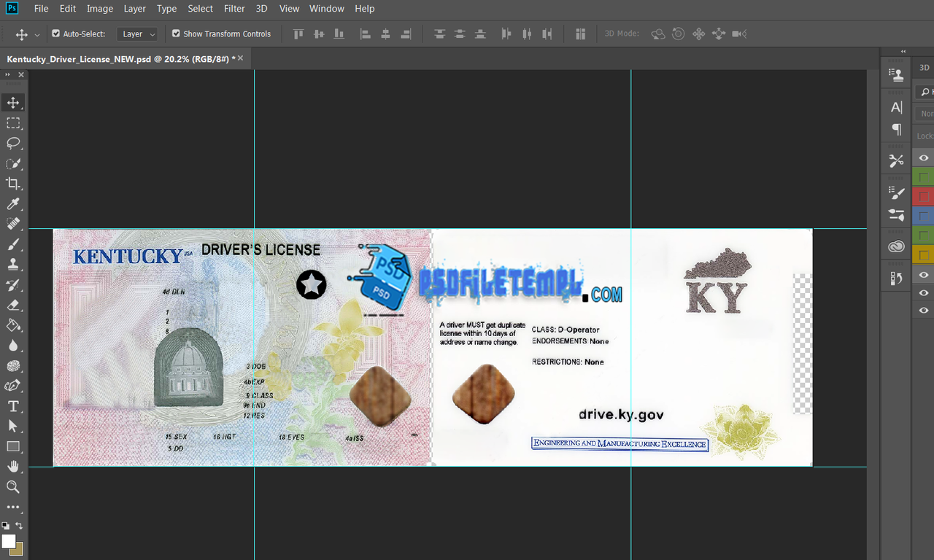Hide the bottom-most layer eye
The width and height of the screenshot is (934, 560).
click(x=924, y=311)
